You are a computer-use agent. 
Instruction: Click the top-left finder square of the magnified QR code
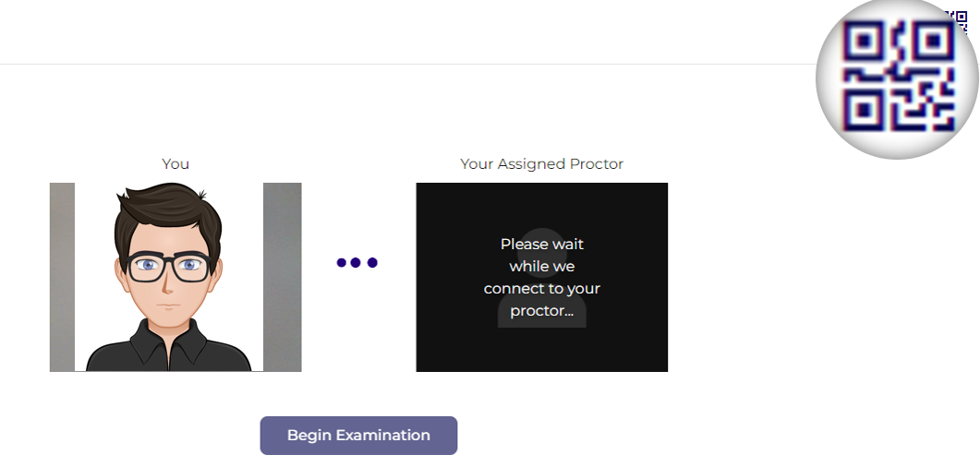(863, 42)
